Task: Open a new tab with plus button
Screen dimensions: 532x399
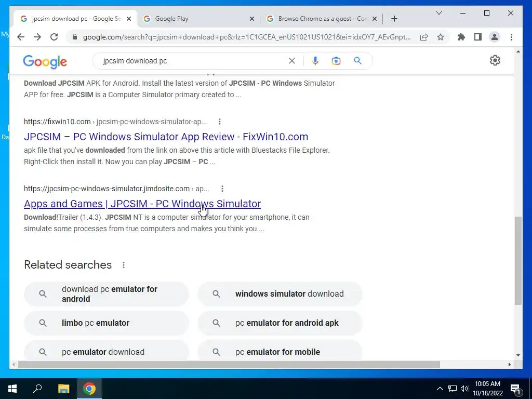Action: [394, 19]
